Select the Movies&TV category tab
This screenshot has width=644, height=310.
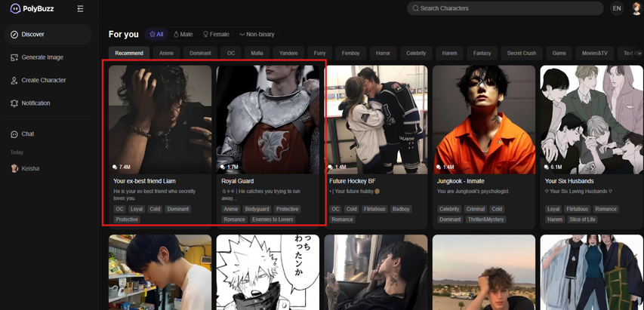594,54
